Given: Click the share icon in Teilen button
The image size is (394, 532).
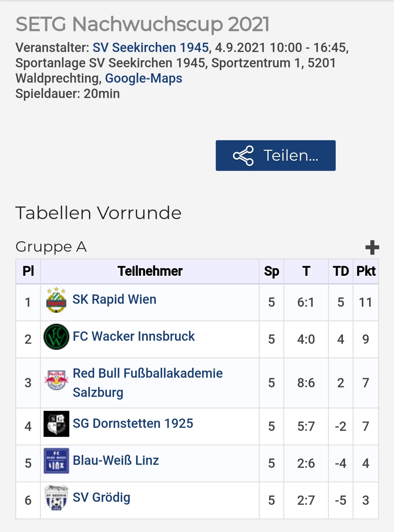Looking at the screenshot, I should [x=243, y=156].
